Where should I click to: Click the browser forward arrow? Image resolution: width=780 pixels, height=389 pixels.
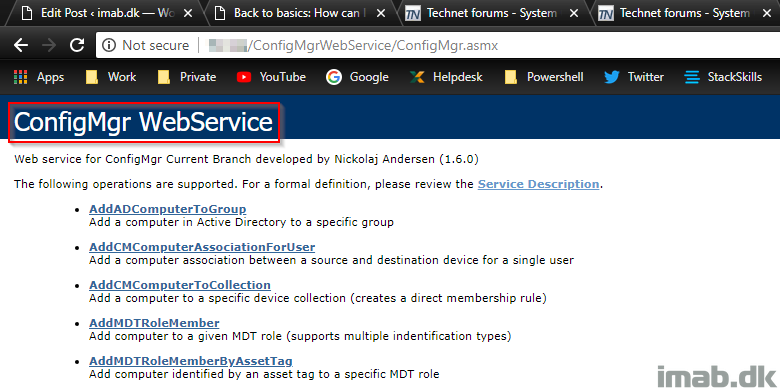[49, 46]
